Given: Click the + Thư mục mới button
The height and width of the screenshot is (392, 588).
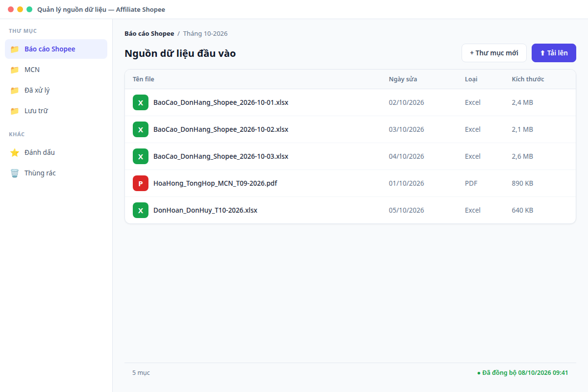Looking at the screenshot, I should (494, 53).
